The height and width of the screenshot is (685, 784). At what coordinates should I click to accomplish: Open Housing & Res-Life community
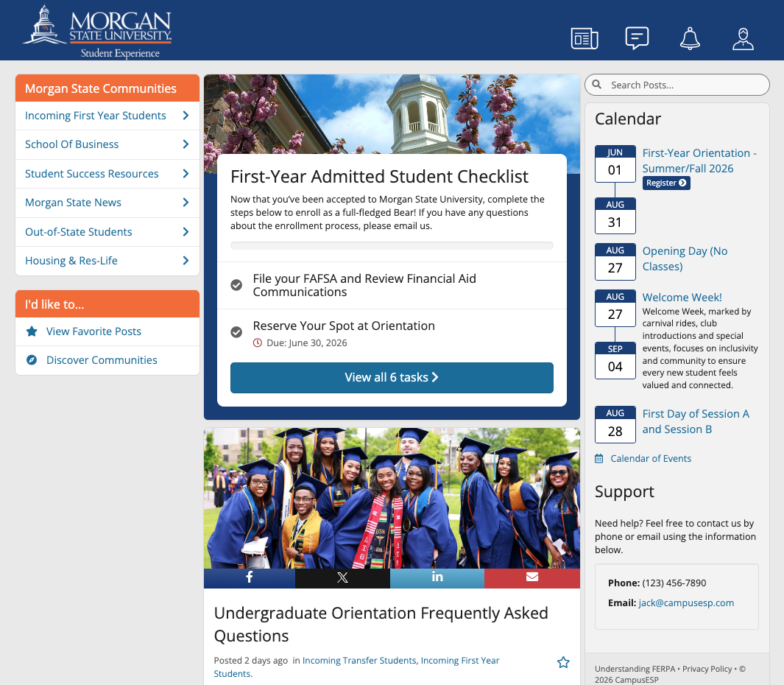(x=71, y=261)
